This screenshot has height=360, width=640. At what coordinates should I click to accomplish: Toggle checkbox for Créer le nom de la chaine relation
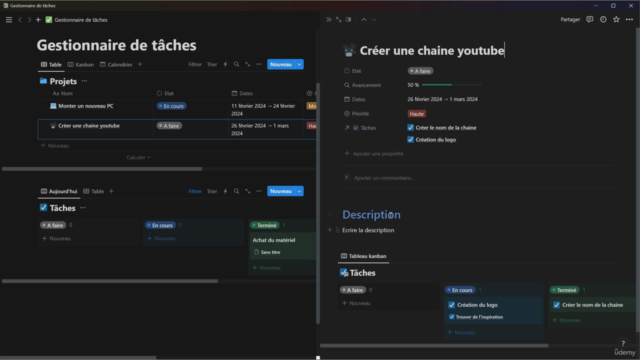coord(411,127)
